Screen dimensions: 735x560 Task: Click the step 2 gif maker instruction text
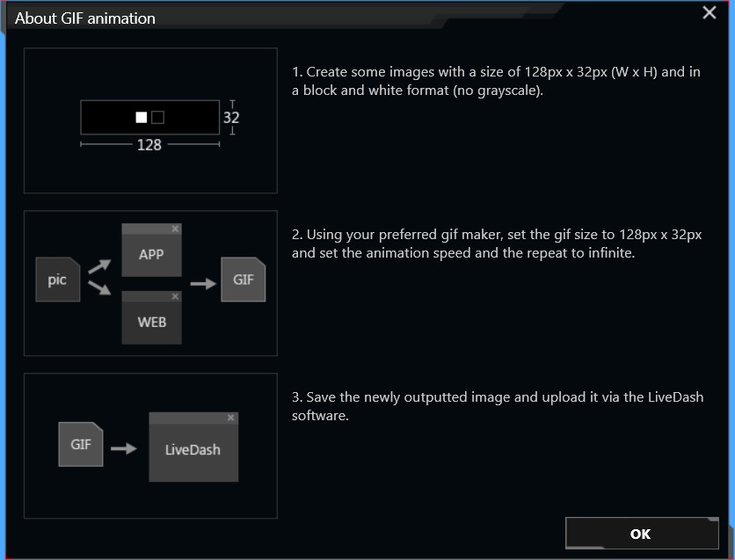pyautogui.click(x=497, y=244)
